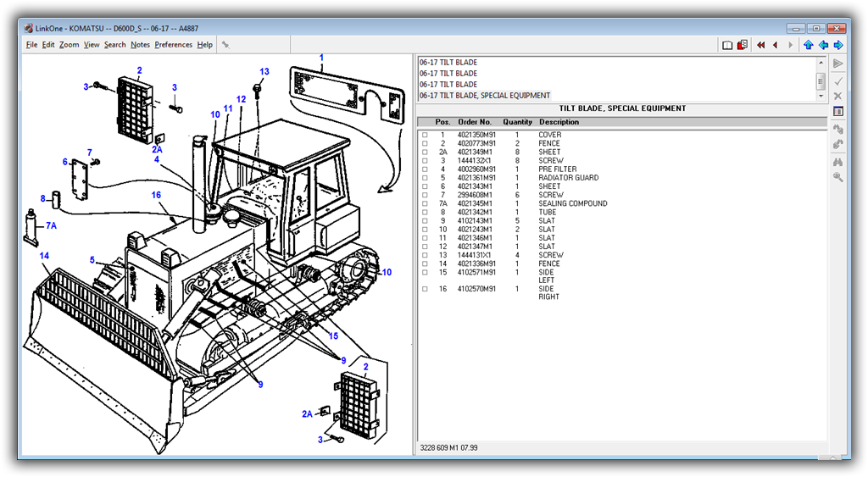This screenshot has width=868, height=477.
Task: Check the box for PRE FILTER row
Action: (425, 169)
